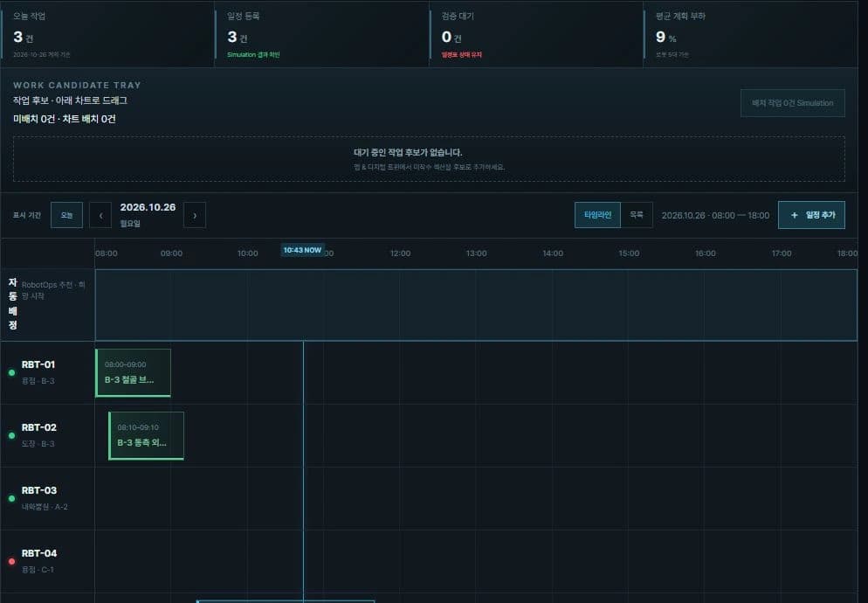Click the 2026.10.26 date heading

148,207
